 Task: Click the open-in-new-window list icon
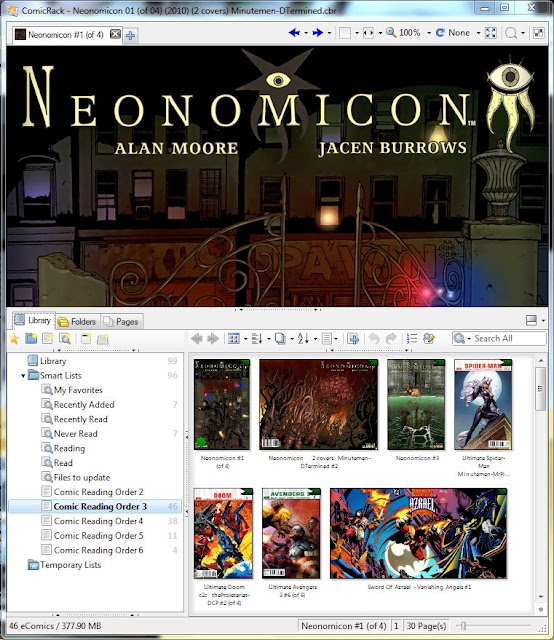point(86,338)
